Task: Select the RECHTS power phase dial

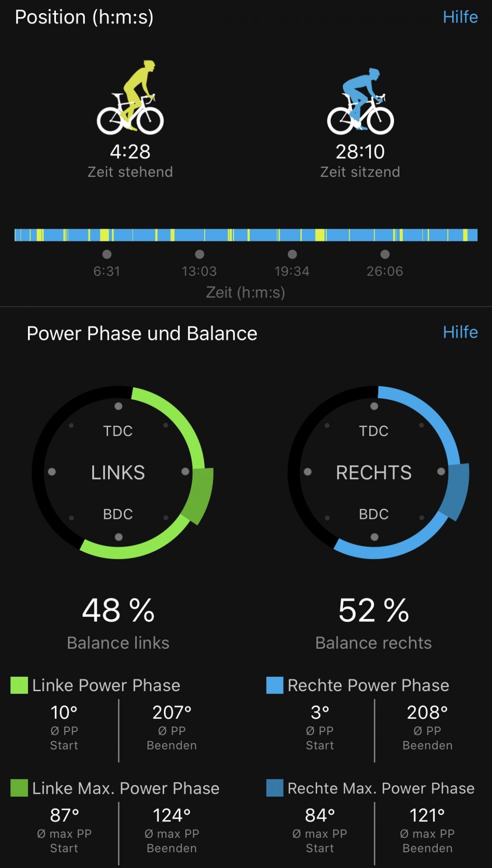Action: coord(378,472)
